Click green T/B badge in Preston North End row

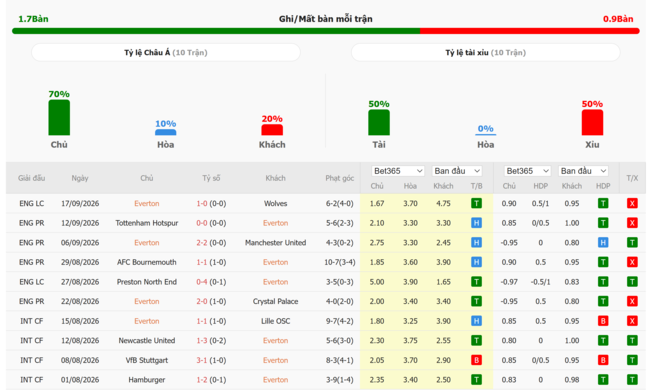[476, 282]
